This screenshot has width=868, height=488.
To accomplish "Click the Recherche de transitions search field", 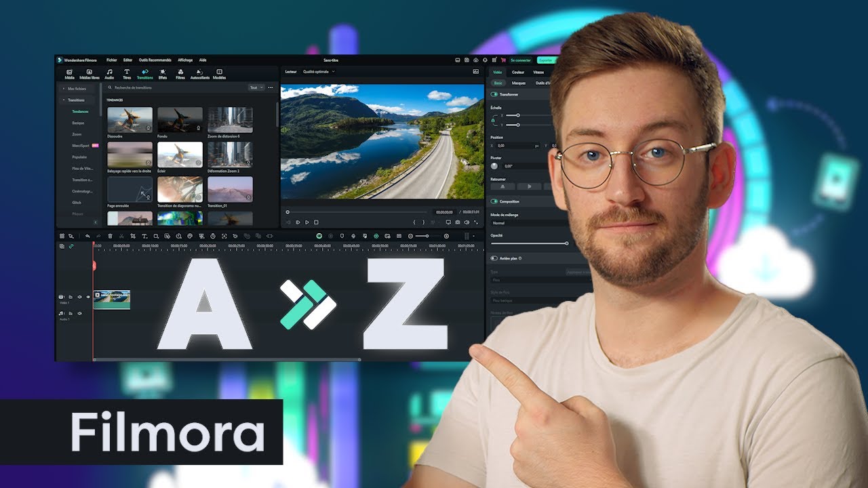I will coord(176,87).
